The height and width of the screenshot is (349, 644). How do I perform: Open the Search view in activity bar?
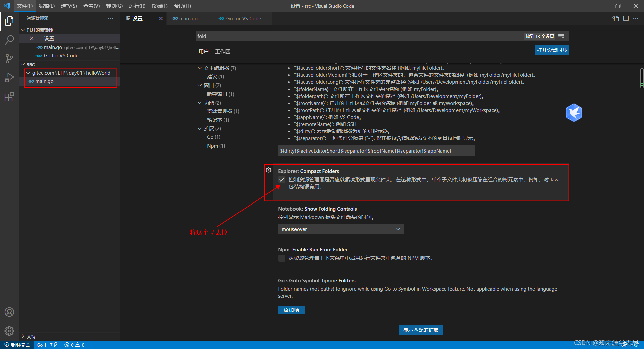point(9,40)
